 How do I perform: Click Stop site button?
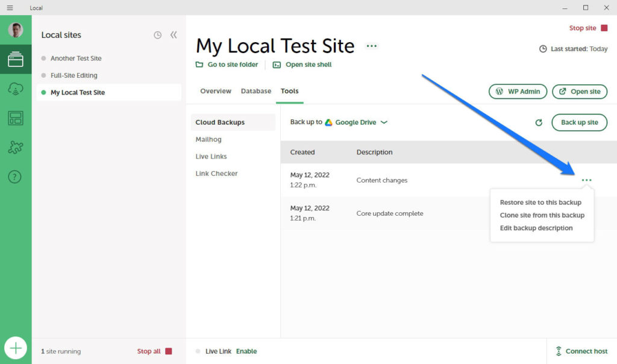point(588,28)
